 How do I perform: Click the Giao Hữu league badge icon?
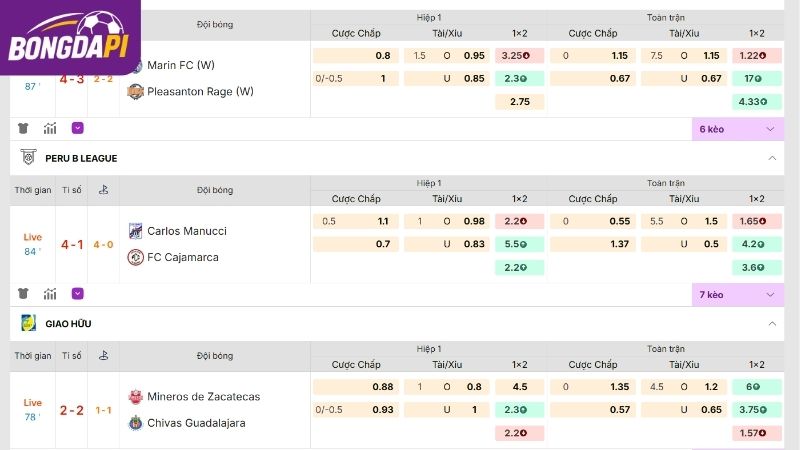(x=29, y=323)
